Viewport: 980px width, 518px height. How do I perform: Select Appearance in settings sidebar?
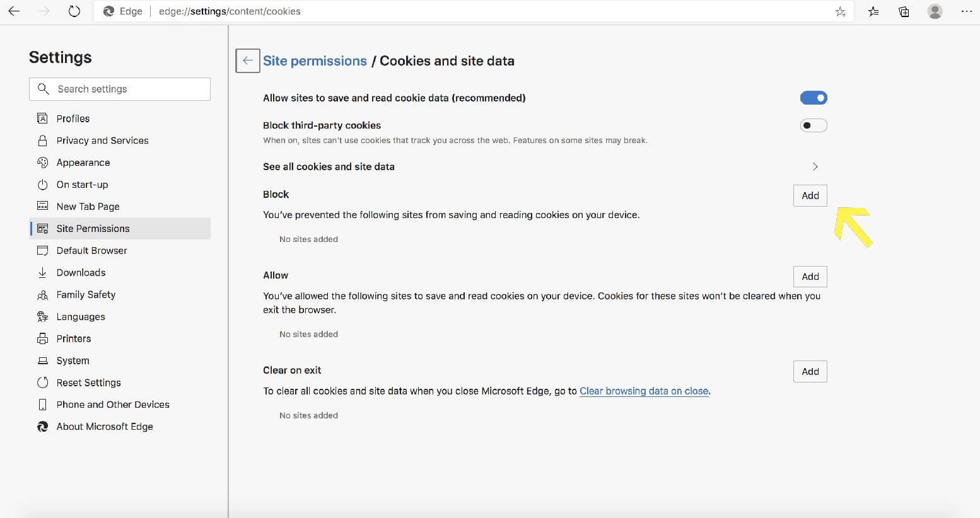(x=83, y=163)
